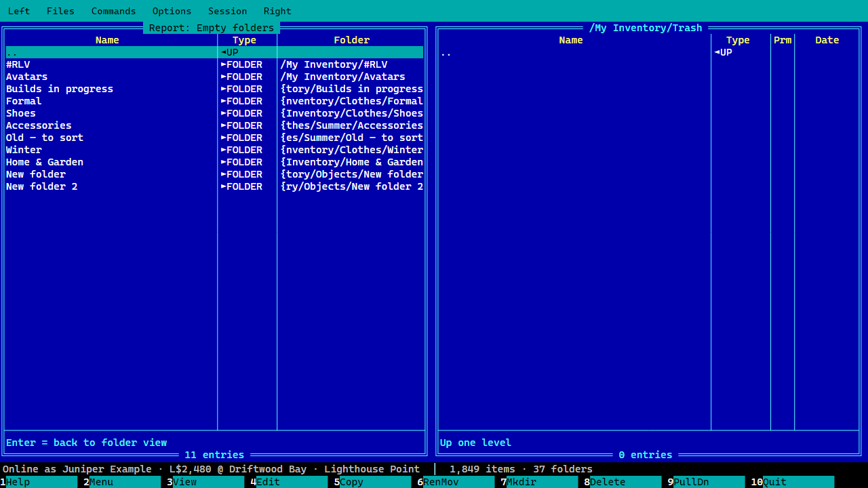The height and width of the screenshot is (488, 868).
Task: Click the F2 Menu button
Action: [122, 482]
